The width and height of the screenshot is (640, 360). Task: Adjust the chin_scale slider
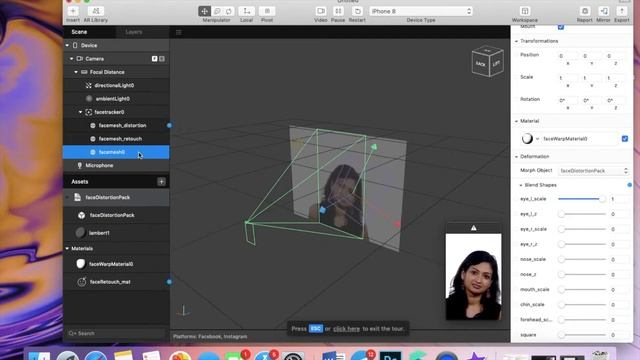pyautogui.click(x=582, y=304)
